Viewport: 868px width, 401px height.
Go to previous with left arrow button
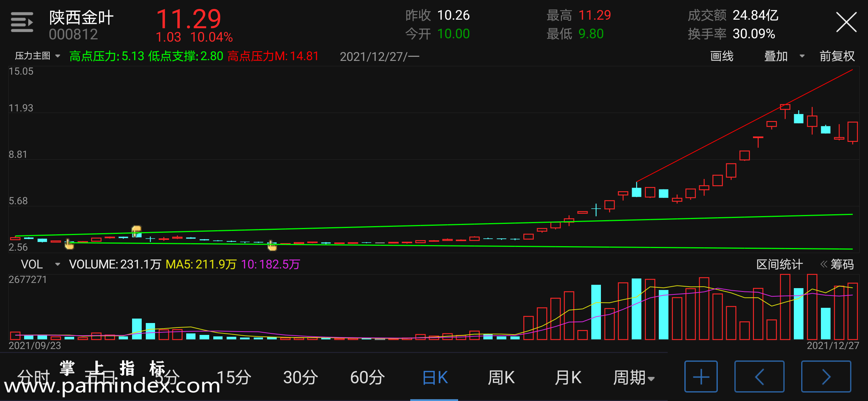[x=759, y=376]
